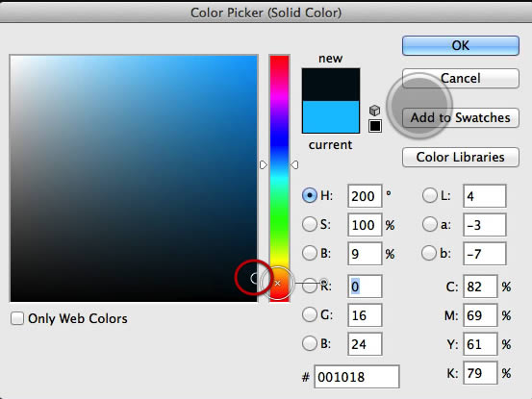Click the left hue slider arrow handle
The image size is (532, 399).
tap(264, 165)
